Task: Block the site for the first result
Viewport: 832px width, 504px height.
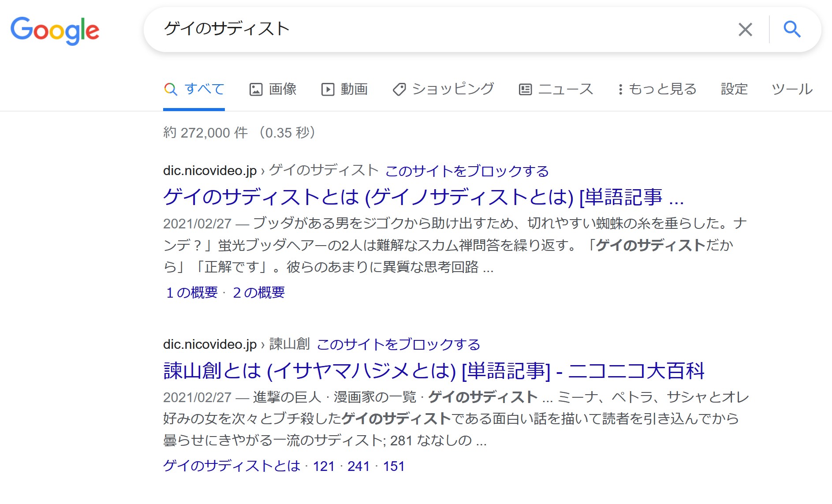Action: click(x=467, y=171)
